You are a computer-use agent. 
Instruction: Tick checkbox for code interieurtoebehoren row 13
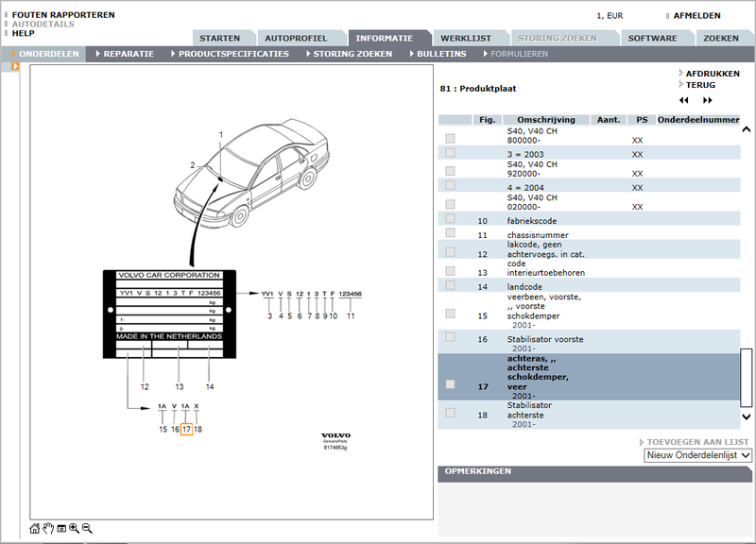pos(451,271)
